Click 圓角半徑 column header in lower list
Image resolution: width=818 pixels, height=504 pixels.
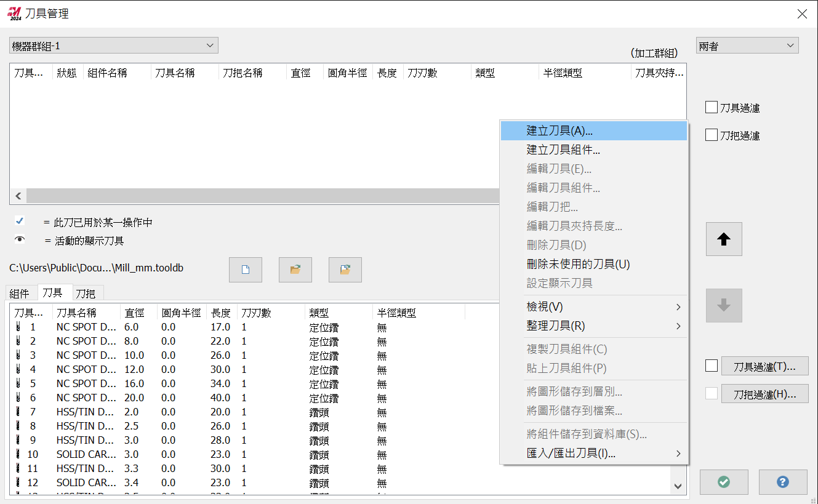(182, 313)
